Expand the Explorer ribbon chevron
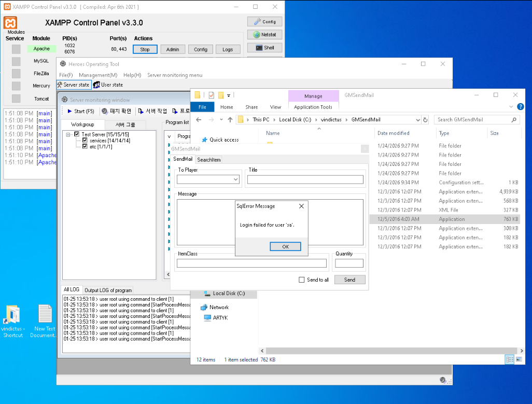Screen dimensions: 532x404 tap(511, 107)
